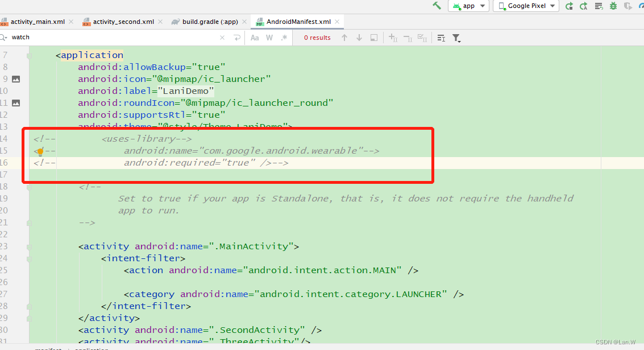Click the Apply Changes and Restart Activity icon
Image resolution: width=644 pixels, height=350 pixels.
[568, 6]
